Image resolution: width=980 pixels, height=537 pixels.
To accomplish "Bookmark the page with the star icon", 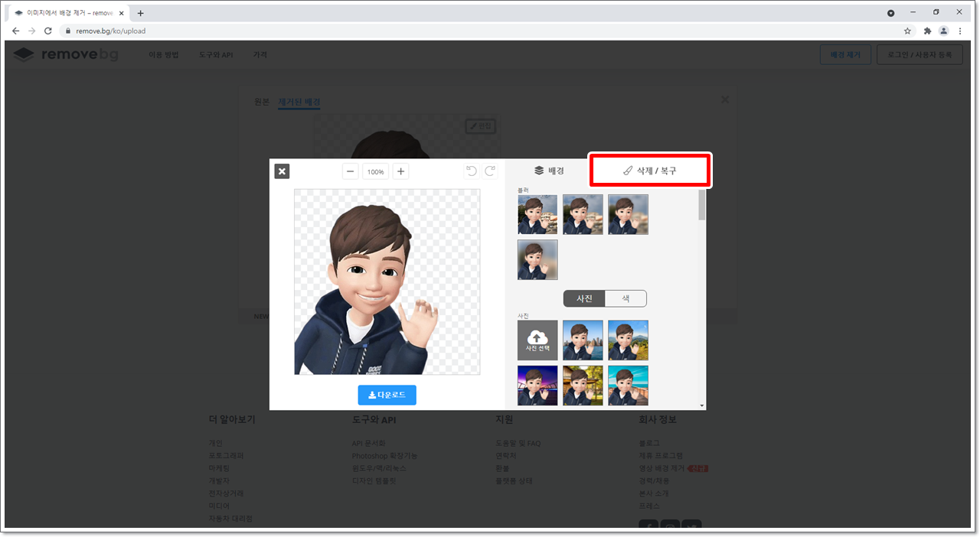I will click(x=907, y=31).
